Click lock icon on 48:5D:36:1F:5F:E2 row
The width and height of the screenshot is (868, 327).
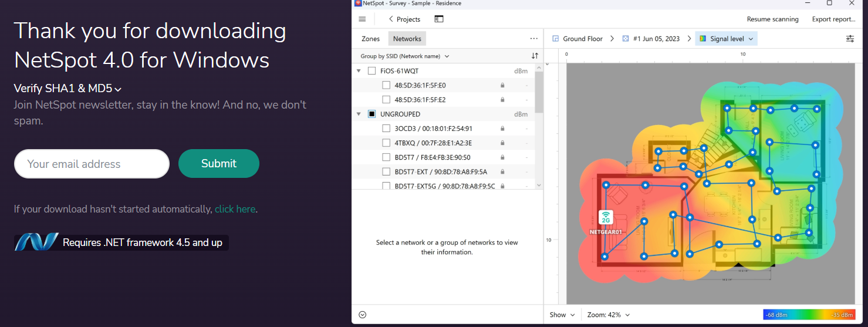502,100
